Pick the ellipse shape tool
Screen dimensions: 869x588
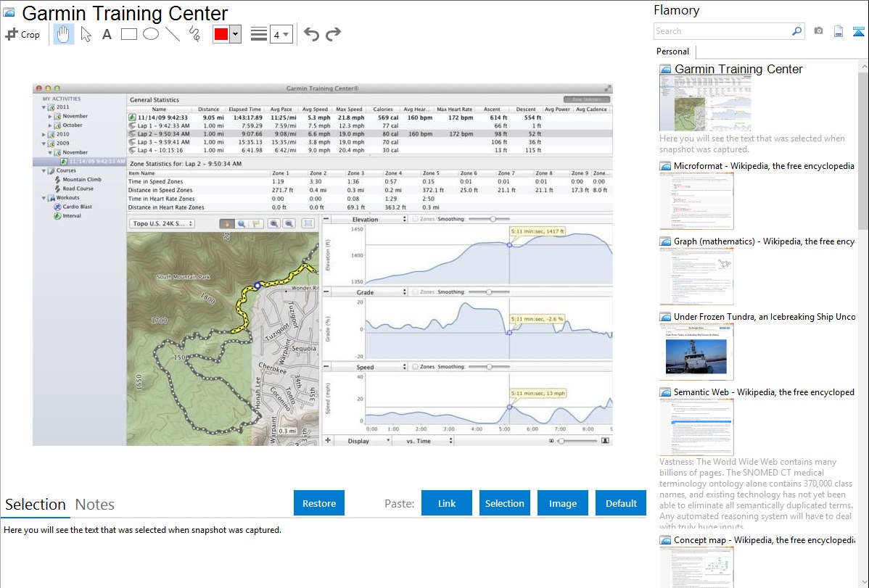tap(150, 34)
